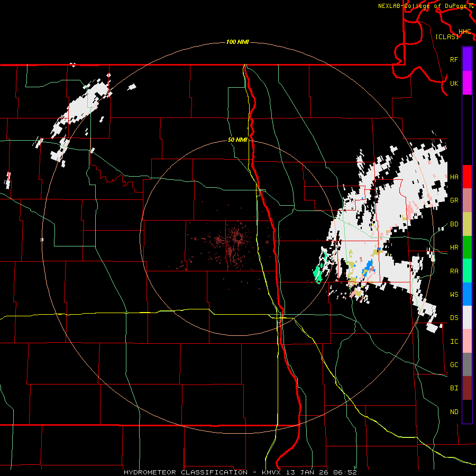
Task: Click the 'BD' legend label
Action: (x=454, y=224)
